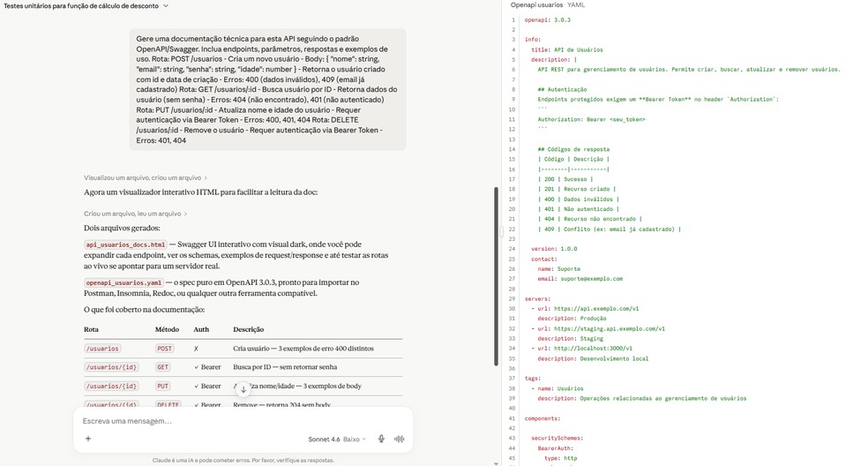Click the 'securitySchemes:' code line

(x=557, y=439)
